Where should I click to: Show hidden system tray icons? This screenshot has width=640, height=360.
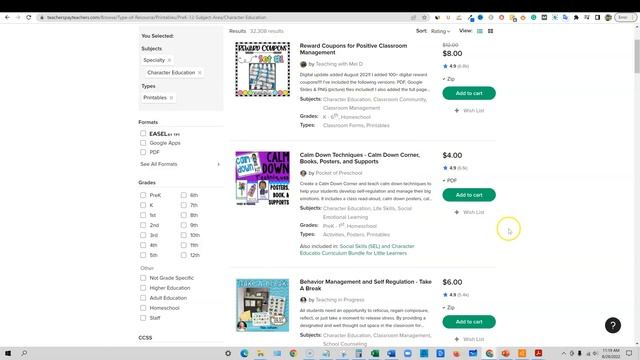[x=564, y=353]
